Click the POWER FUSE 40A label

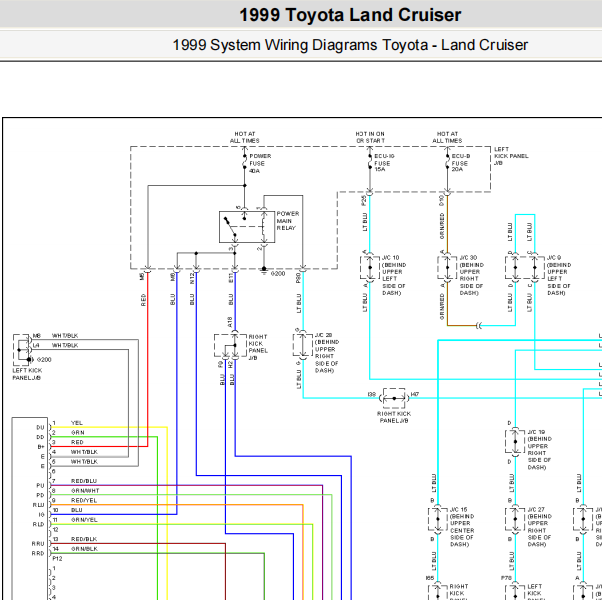[260, 163]
